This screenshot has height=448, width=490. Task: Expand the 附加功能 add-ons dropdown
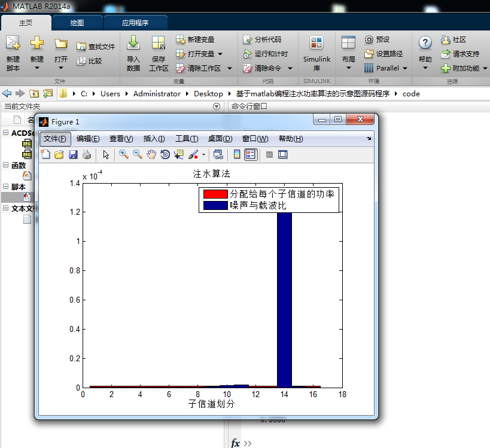tap(485, 68)
